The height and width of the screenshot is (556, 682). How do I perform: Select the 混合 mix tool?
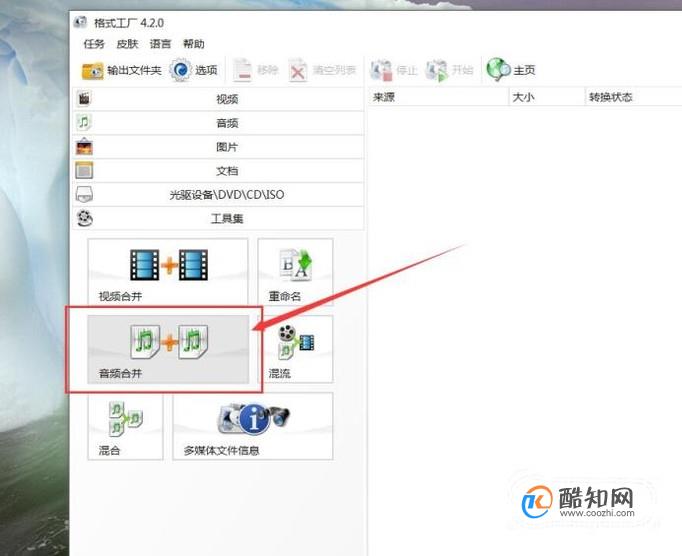click(125, 426)
